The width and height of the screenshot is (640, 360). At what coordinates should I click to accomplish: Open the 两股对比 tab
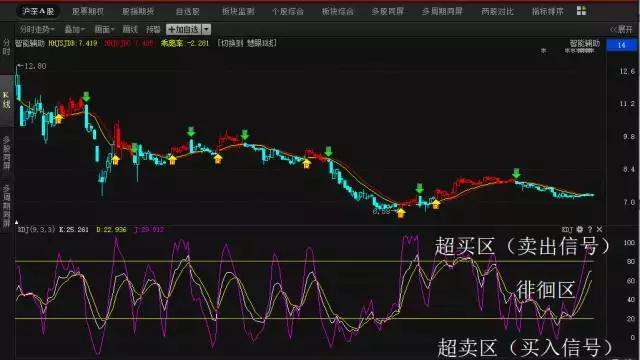pos(497,11)
